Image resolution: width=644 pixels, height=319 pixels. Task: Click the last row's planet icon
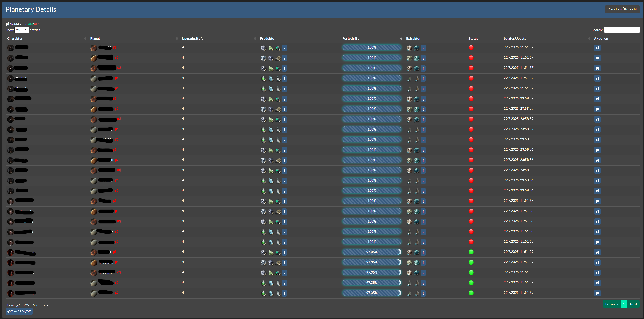[x=94, y=293]
